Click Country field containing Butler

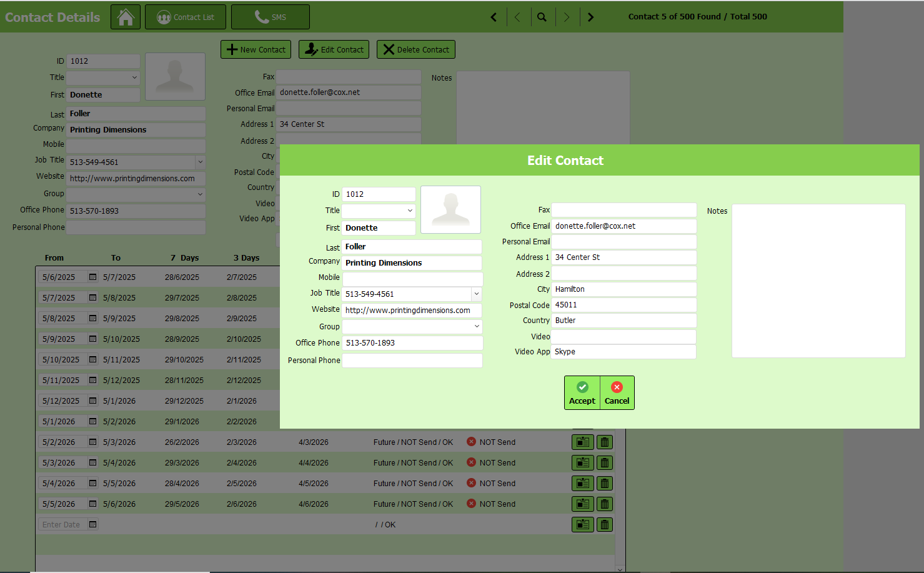click(624, 321)
